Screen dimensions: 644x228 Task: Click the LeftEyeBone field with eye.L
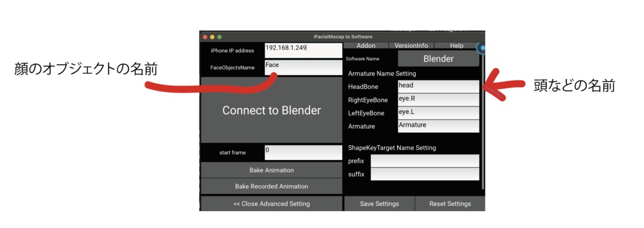438,113
